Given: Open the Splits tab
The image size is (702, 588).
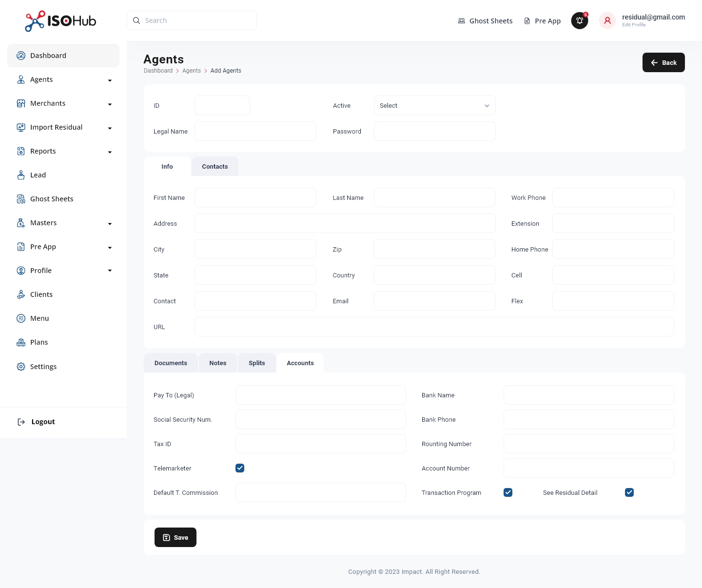Looking at the screenshot, I should click(x=257, y=363).
